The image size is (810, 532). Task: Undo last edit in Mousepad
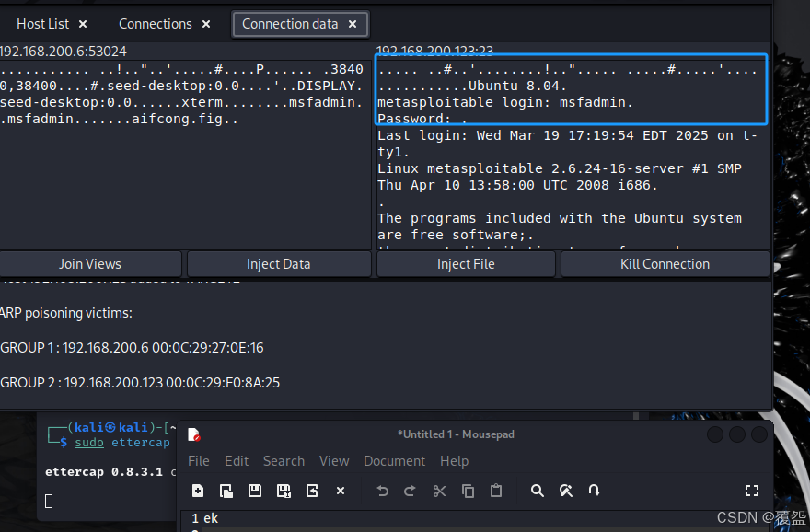pyautogui.click(x=382, y=491)
